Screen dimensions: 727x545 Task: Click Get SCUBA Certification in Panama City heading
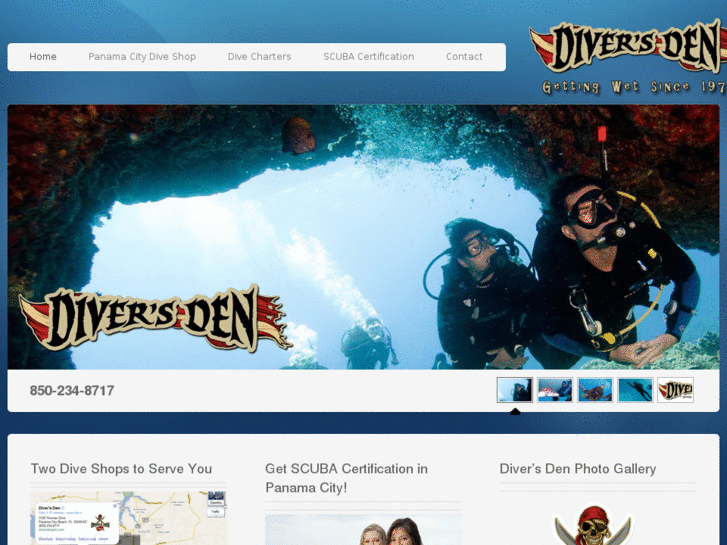click(346, 478)
